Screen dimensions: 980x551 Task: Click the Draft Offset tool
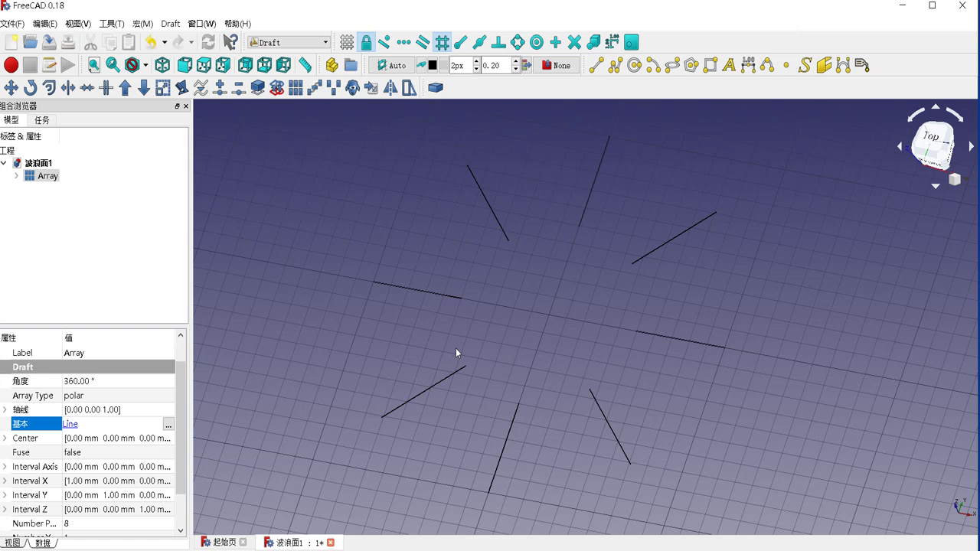point(49,88)
